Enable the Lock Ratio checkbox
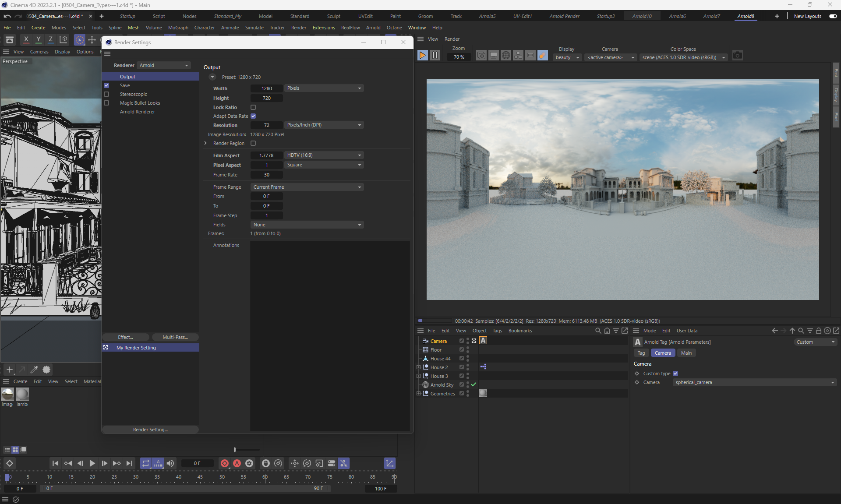The image size is (841, 504). (x=253, y=107)
